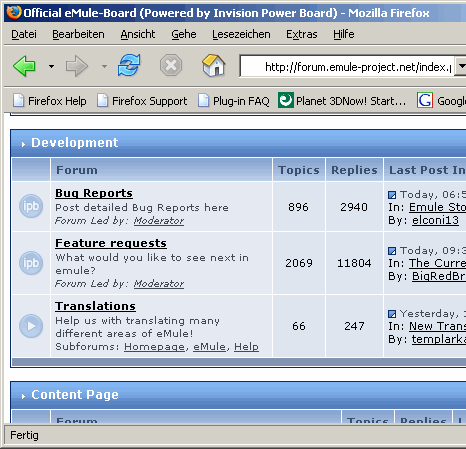Image resolution: width=466 pixels, height=449 pixels.
Task: Open the Homepage subforum link
Action: click(x=154, y=347)
